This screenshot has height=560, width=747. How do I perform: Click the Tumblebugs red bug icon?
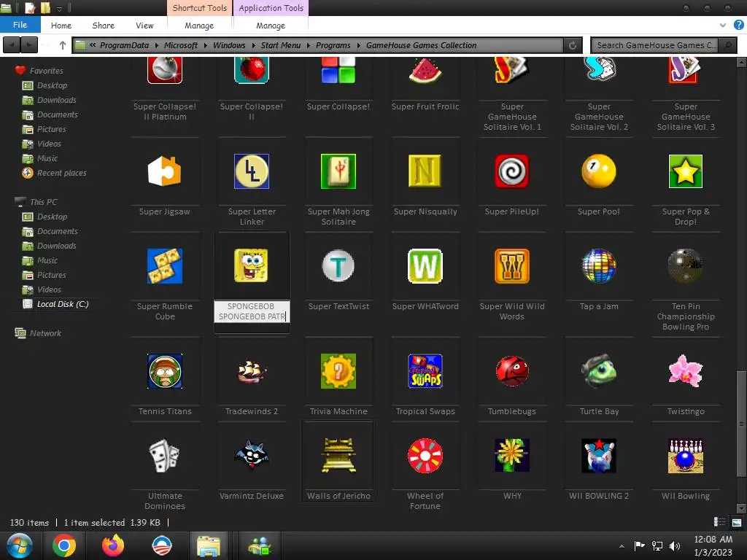point(512,371)
